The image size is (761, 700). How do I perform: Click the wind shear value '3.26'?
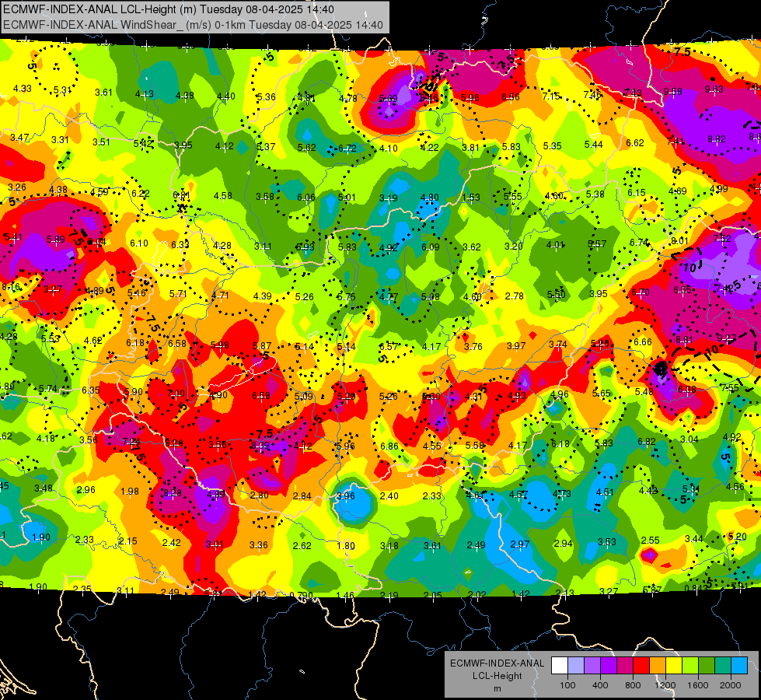(x=17, y=187)
